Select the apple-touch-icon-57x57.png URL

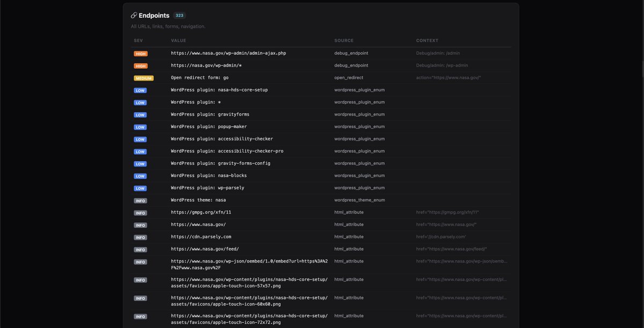click(250, 283)
